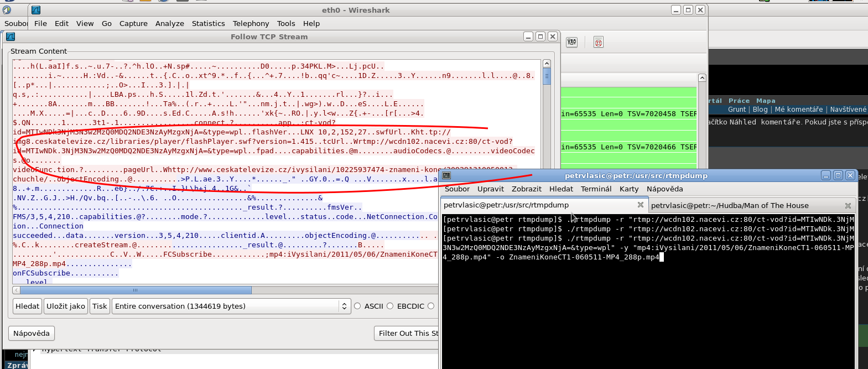Click the Tisk button
Viewport: 868px width, 369px height.
pyautogui.click(x=100, y=306)
